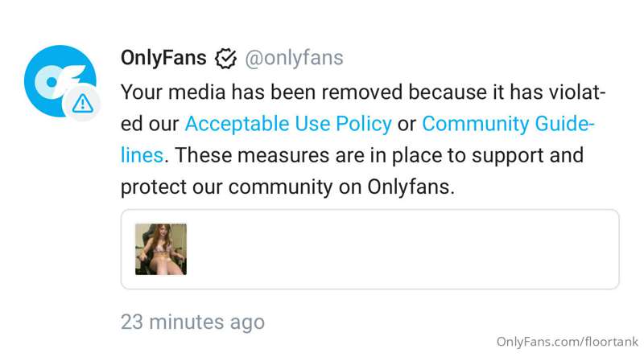Click the warning triangle badge on avatar
The height and width of the screenshot is (361, 644).
pos(82,104)
